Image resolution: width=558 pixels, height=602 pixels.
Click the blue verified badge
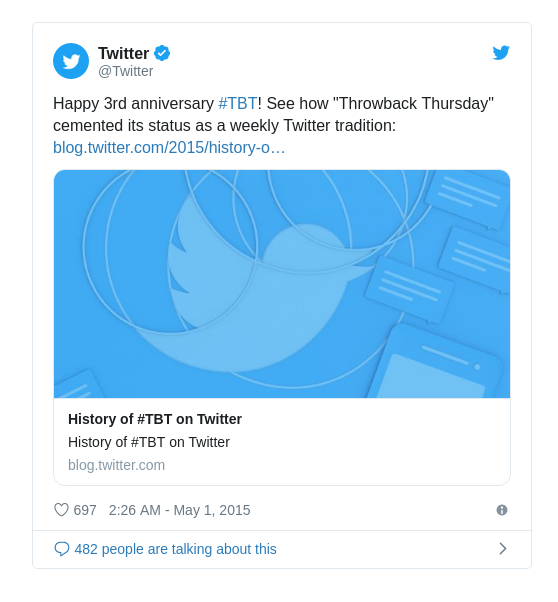pos(162,53)
